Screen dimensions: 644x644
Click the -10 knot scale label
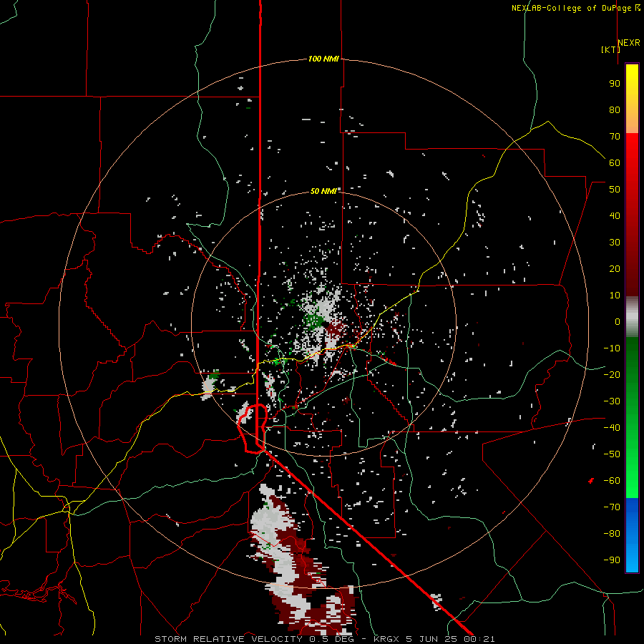612,348
